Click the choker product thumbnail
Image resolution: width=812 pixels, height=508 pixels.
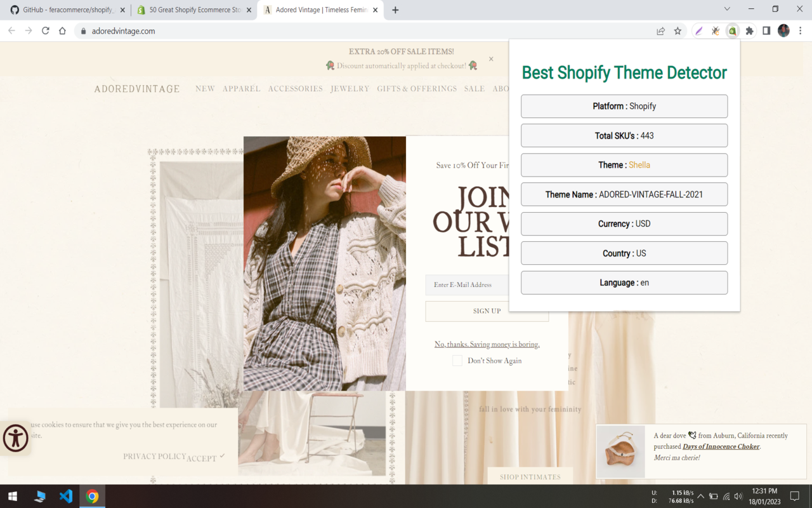[x=621, y=451]
